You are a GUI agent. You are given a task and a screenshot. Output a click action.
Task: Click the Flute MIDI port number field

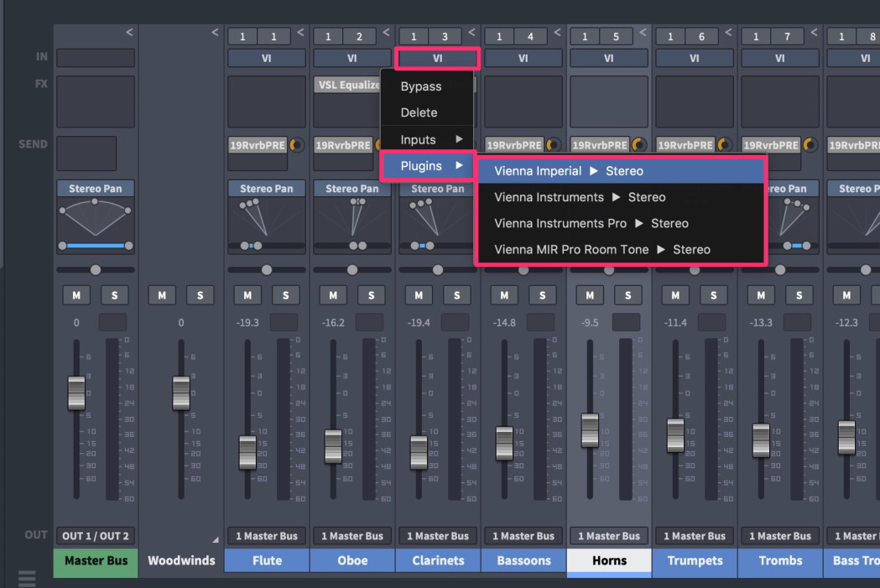tap(242, 36)
